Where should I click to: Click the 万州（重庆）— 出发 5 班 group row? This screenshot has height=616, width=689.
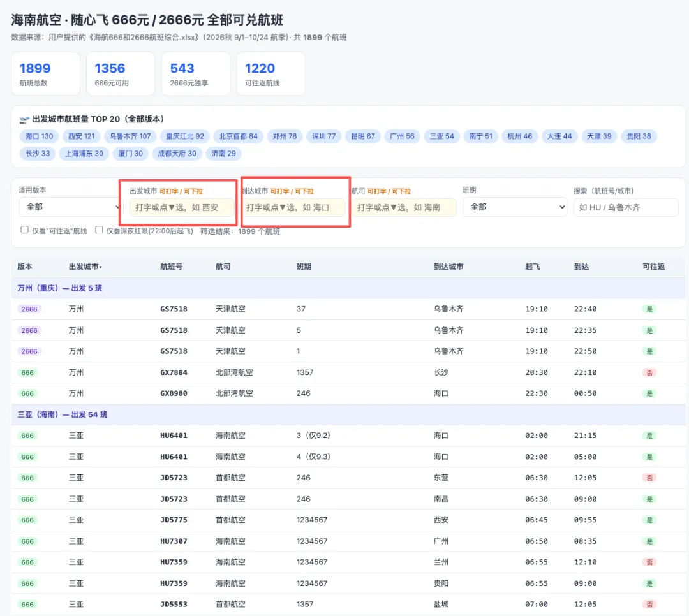point(348,288)
